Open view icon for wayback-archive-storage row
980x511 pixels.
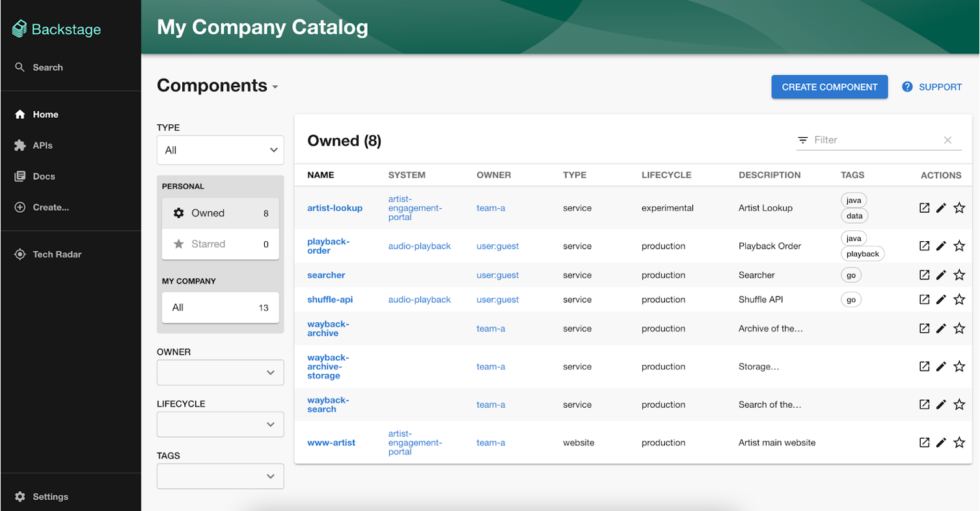pyautogui.click(x=924, y=367)
